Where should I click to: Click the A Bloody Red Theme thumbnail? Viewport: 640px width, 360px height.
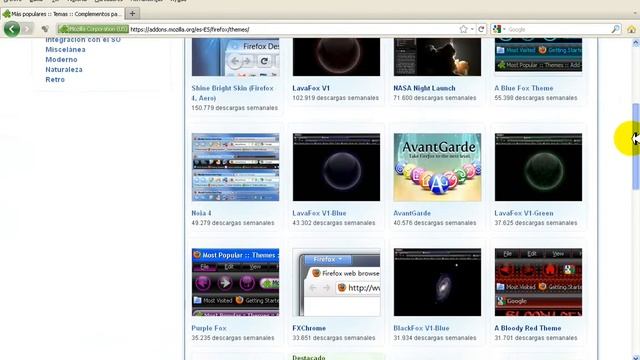click(x=538, y=282)
